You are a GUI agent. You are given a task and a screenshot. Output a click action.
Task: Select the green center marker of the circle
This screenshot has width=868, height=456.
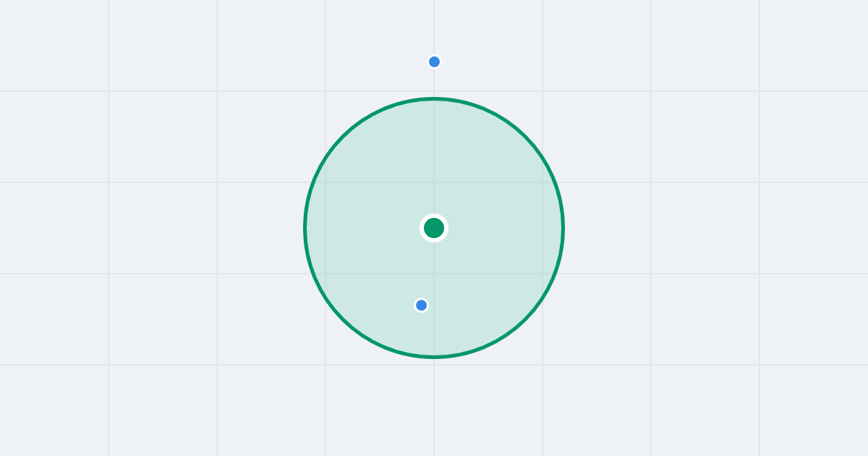434,228
